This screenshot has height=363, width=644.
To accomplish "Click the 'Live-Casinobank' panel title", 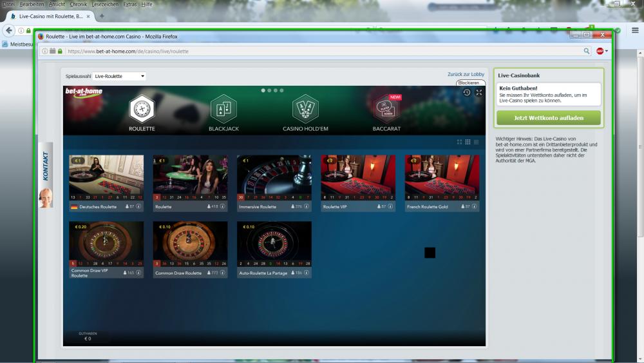I will [x=518, y=75].
